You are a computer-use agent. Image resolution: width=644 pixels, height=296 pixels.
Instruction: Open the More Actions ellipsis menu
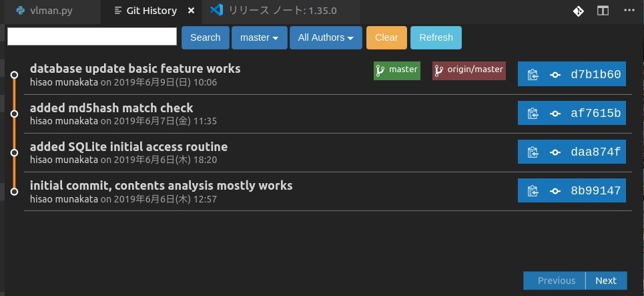coord(629,11)
